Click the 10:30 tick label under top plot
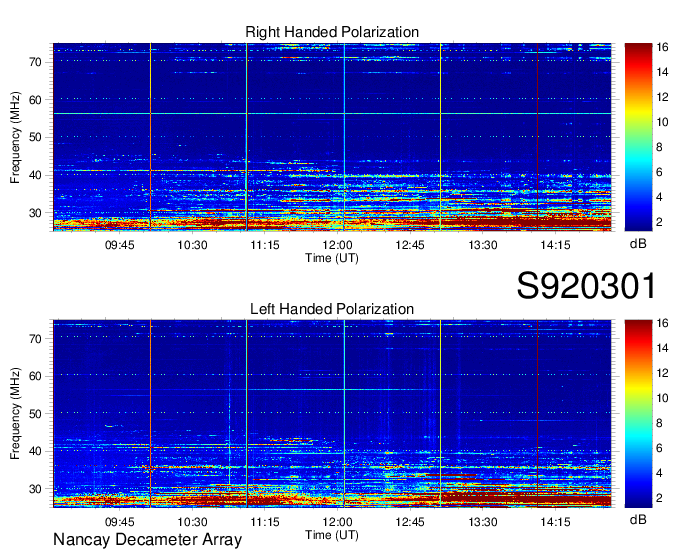The image size is (680, 552). [192, 245]
